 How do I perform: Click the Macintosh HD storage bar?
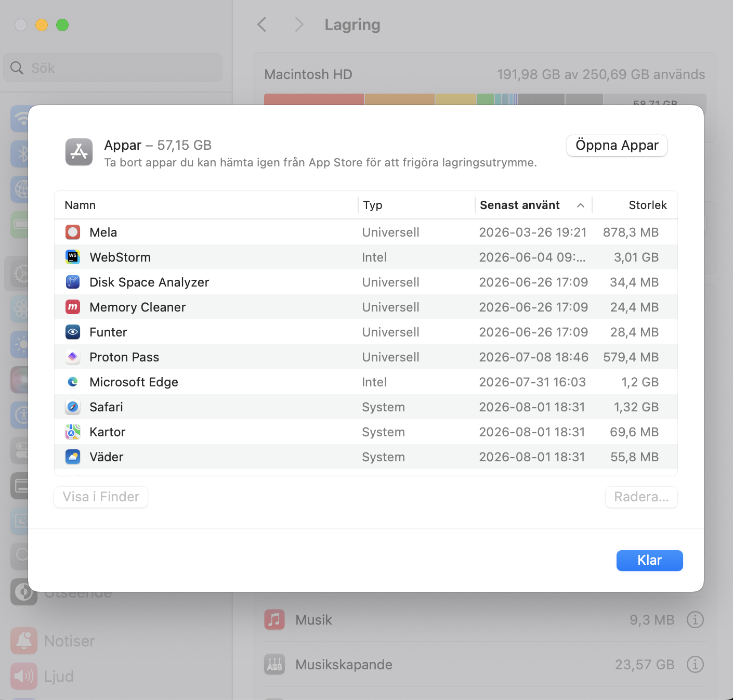pos(485,99)
